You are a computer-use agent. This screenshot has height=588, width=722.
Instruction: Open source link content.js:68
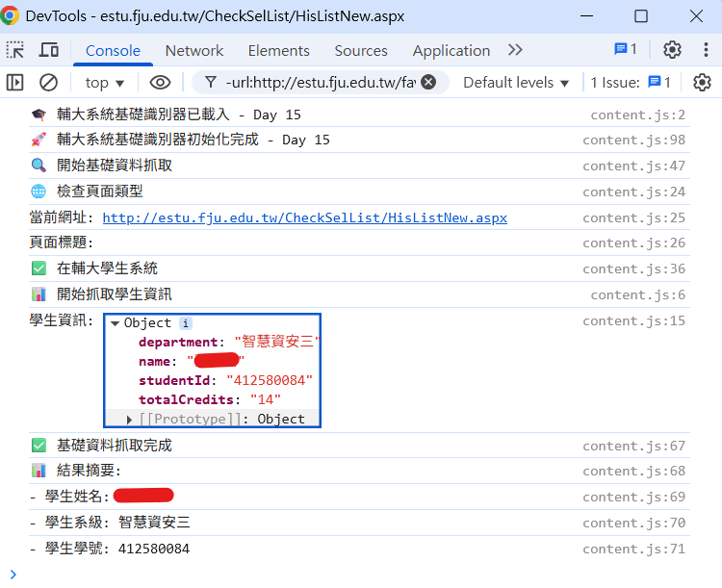pos(634,471)
